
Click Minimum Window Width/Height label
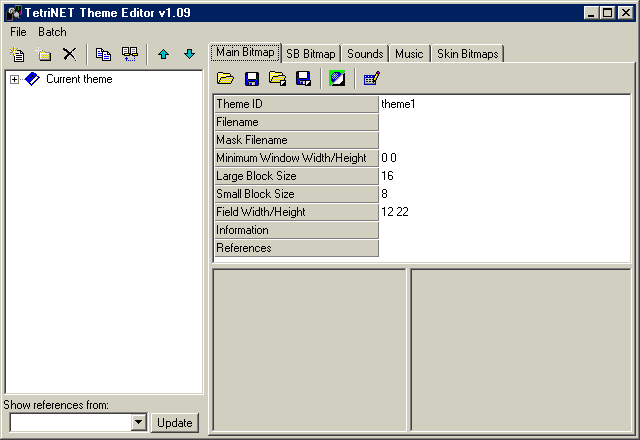(x=296, y=158)
